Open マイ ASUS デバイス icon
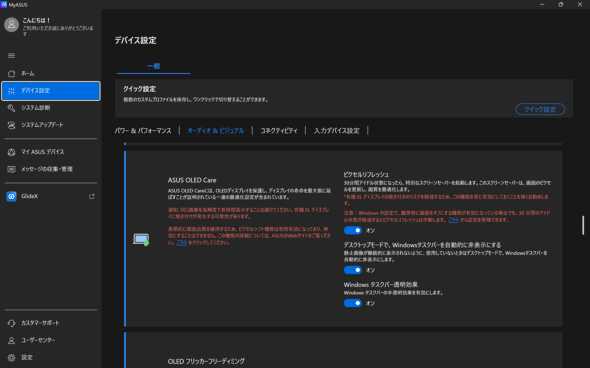 pyautogui.click(x=11, y=152)
